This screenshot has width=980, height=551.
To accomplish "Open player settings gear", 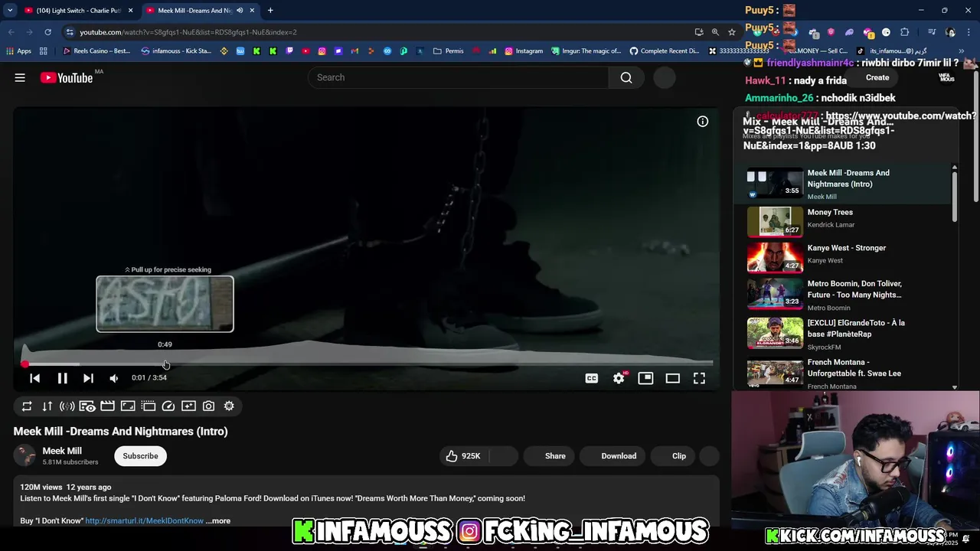I will click(x=619, y=378).
